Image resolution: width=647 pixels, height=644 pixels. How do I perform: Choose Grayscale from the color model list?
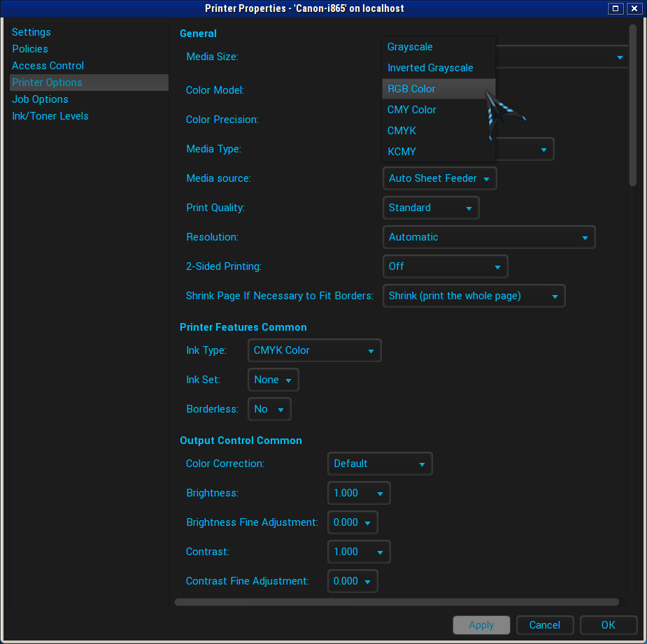[x=439, y=47]
